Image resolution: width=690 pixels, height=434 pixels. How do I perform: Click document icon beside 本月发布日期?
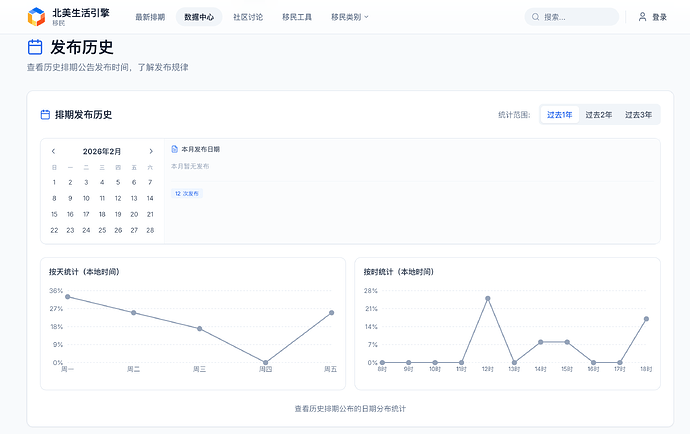[175, 149]
